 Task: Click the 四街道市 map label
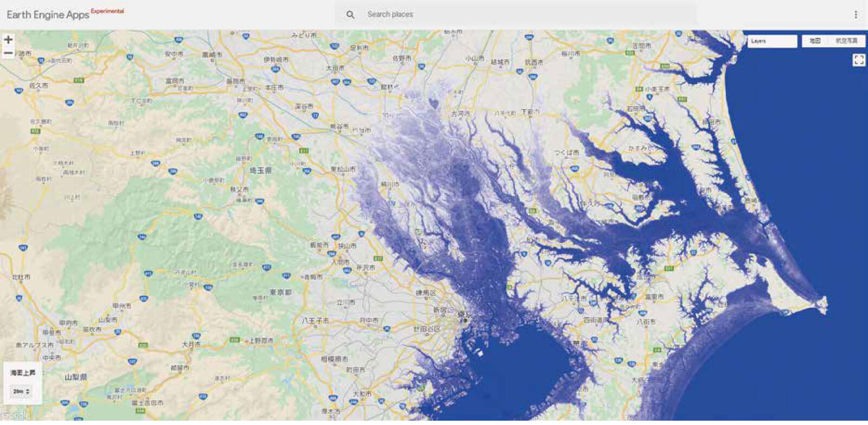pos(596,321)
